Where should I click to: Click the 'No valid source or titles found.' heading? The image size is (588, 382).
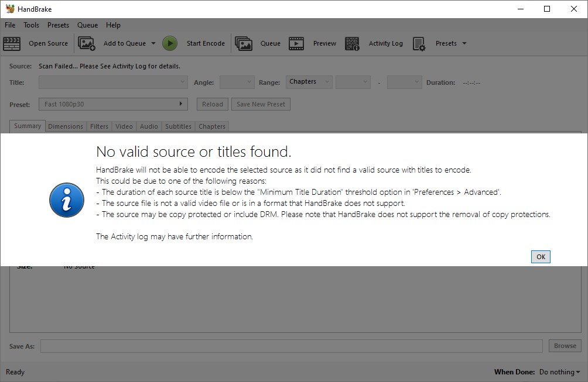click(x=193, y=152)
